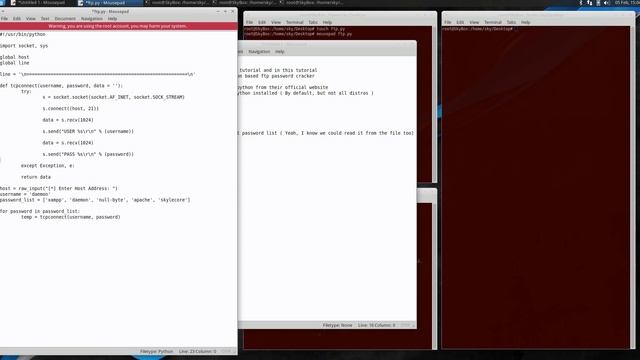
Task: Click the panel clock showing the date
Action: (x=627, y=2)
